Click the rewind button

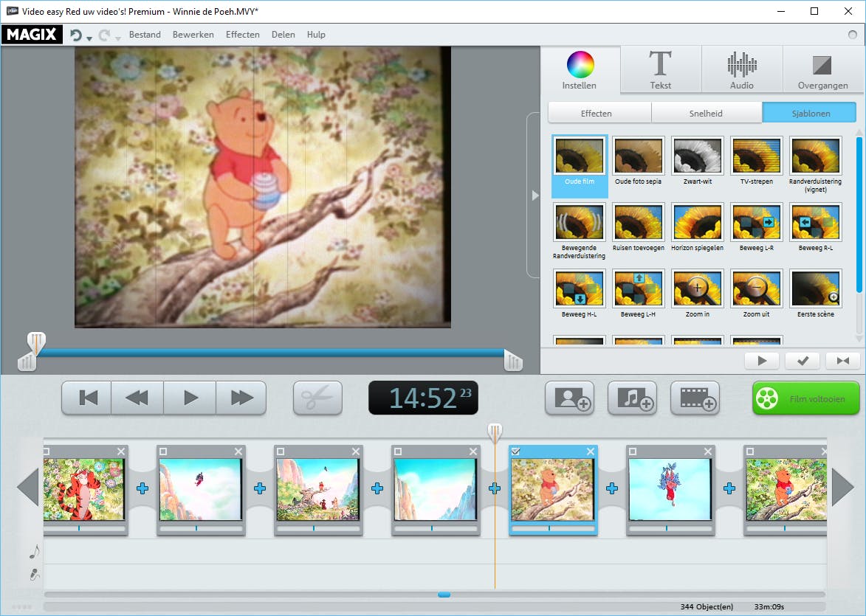tap(137, 398)
